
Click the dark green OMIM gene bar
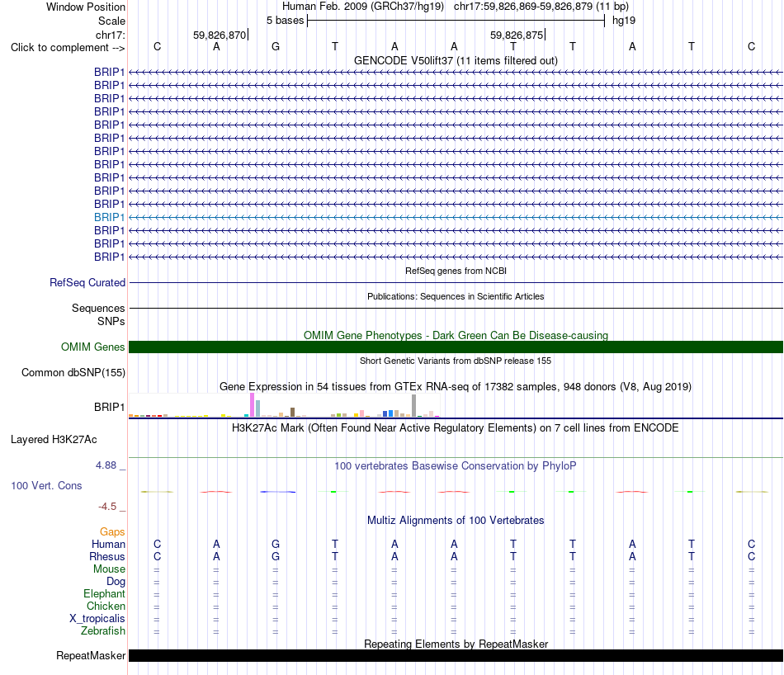(x=456, y=347)
